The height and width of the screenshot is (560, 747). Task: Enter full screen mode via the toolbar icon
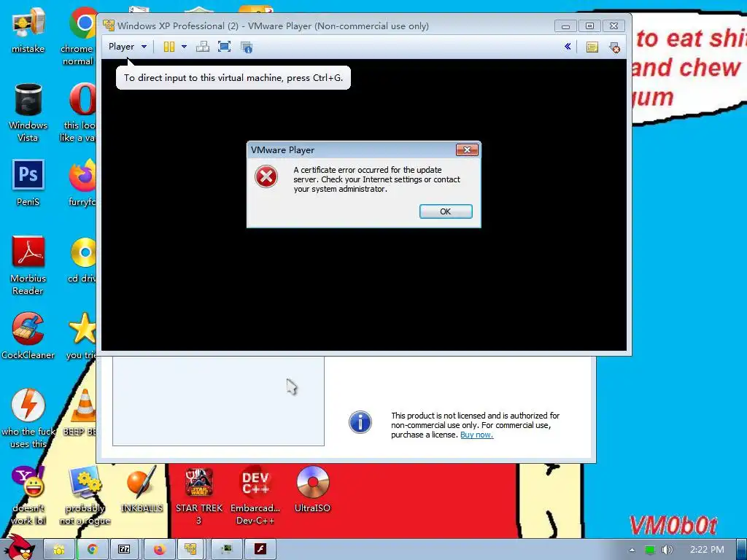(x=225, y=47)
